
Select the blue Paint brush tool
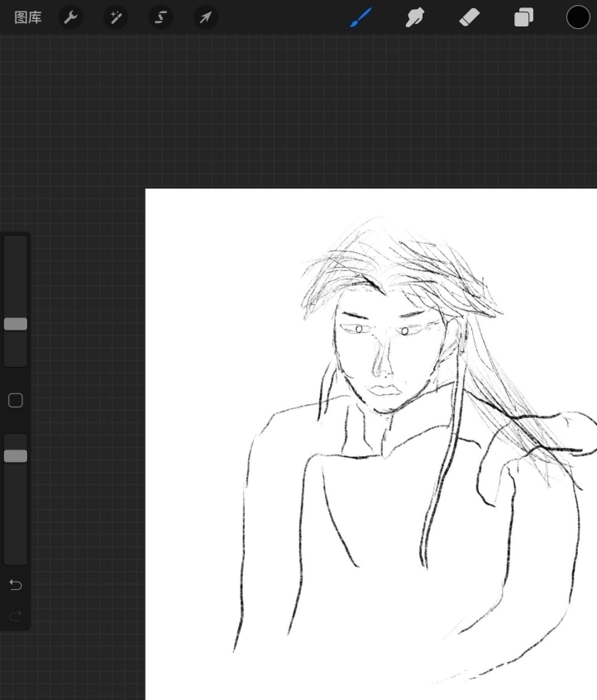pyautogui.click(x=361, y=17)
